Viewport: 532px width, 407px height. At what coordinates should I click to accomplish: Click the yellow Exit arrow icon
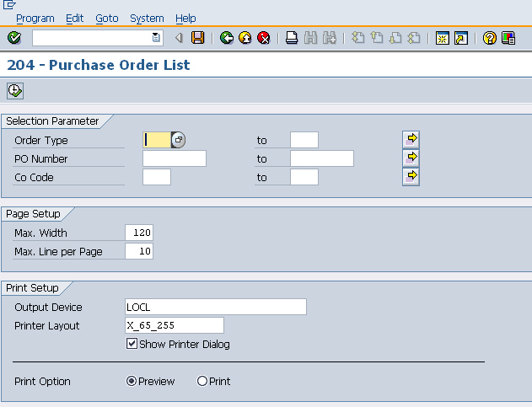click(245, 38)
